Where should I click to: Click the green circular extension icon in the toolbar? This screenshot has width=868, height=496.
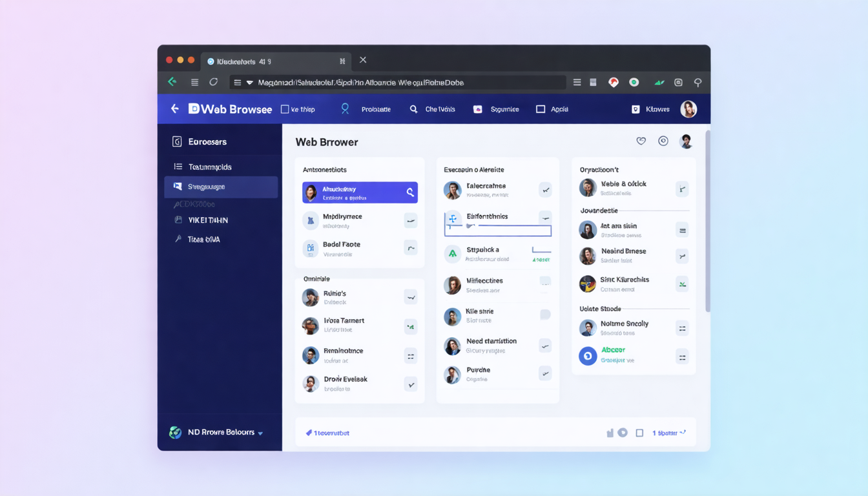[634, 82]
